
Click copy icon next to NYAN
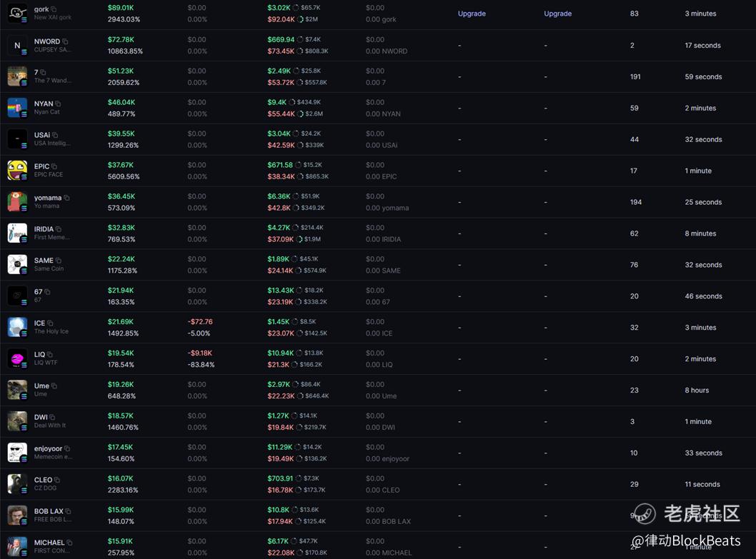click(x=58, y=104)
